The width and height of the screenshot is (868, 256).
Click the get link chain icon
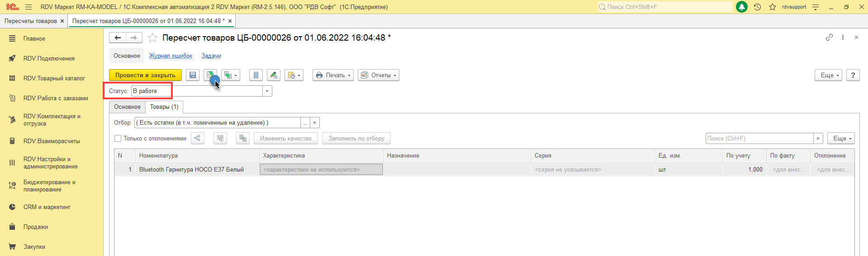pos(829,37)
